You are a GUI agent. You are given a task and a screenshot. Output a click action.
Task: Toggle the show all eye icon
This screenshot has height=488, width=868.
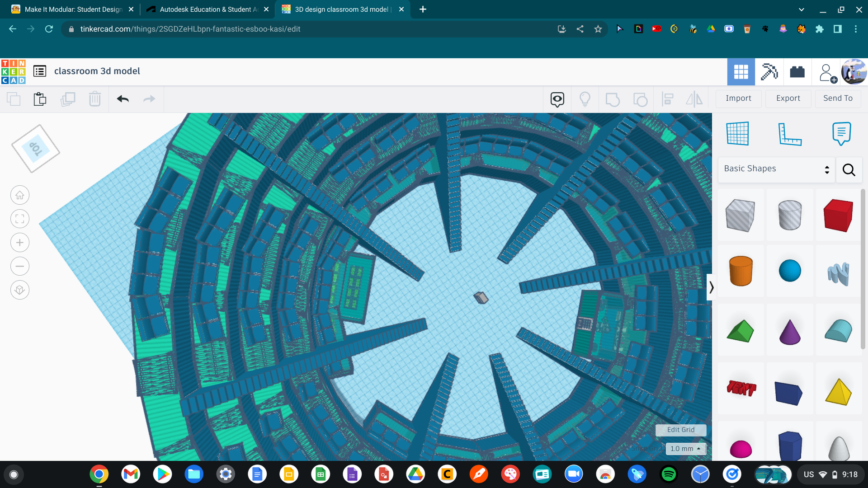coord(557,99)
